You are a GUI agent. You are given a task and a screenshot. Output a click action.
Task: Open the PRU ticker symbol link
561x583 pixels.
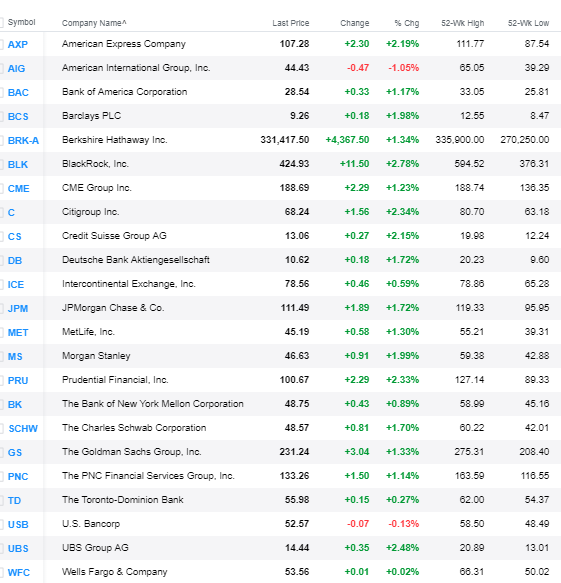(18, 381)
